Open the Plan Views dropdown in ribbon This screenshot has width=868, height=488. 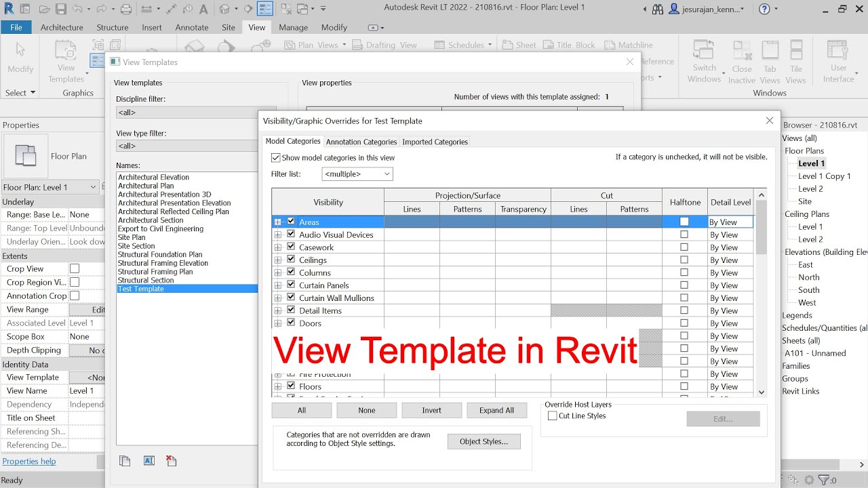316,45
